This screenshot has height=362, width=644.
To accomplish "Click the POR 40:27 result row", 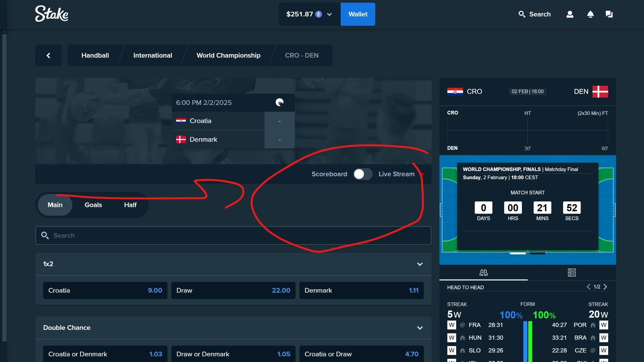I will pyautogui.click(x=580, y=325).
